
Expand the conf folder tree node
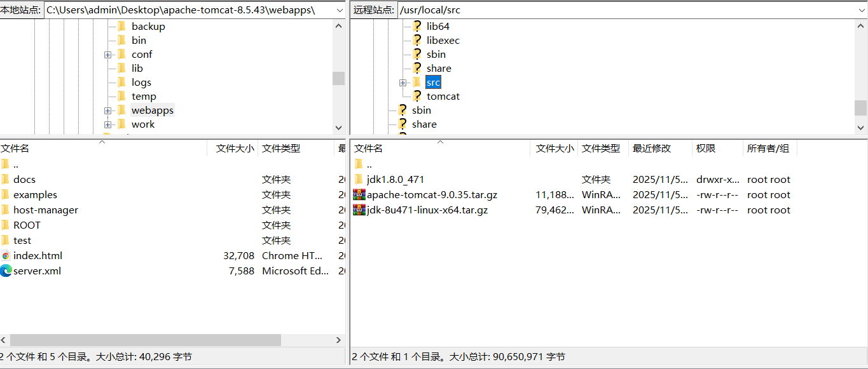[x=107, y=55]
